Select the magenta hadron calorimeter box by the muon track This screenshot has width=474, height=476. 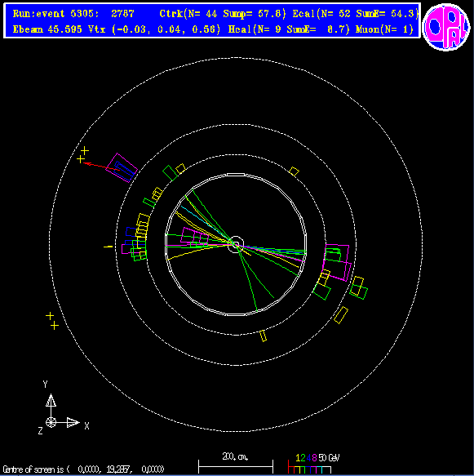click(x=122, y=168)
